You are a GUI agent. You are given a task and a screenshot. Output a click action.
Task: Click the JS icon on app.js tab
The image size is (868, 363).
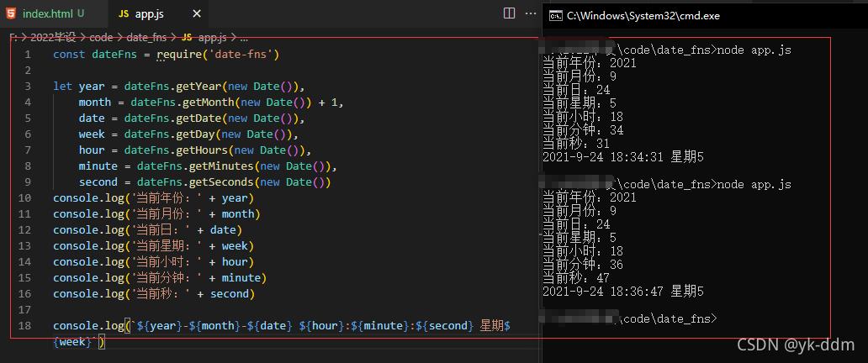coord(124,13)
